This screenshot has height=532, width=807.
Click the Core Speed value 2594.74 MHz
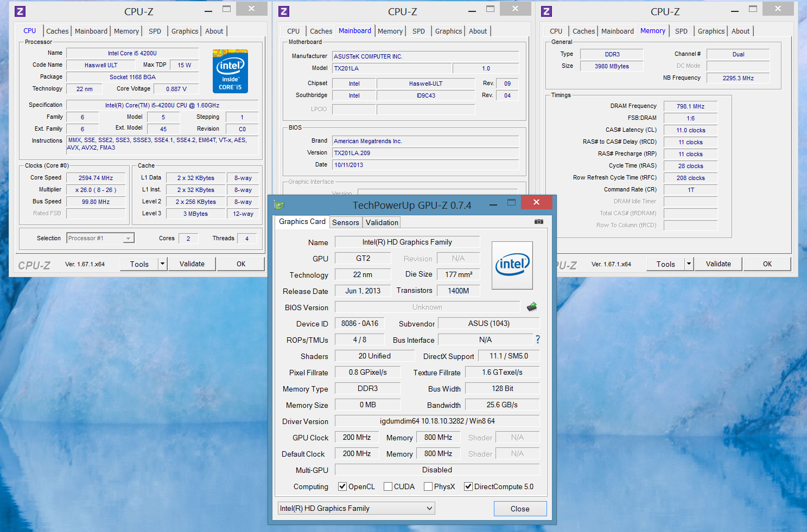96,178
